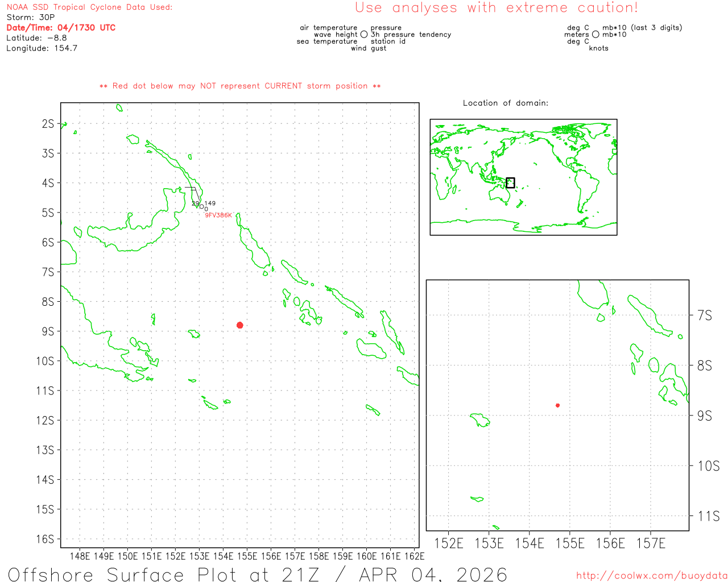Click the 'NOAA SSD Tropical Cyclone Data Used' header

click(x=89, y=7)
